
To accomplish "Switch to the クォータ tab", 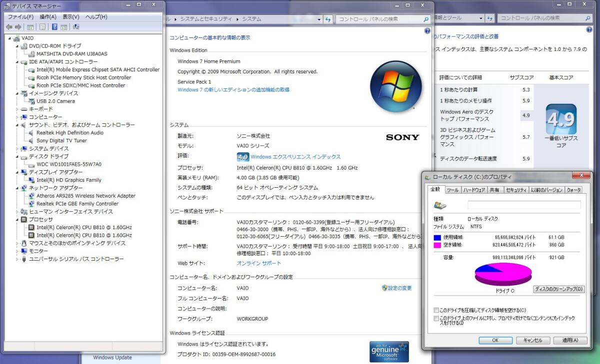I will 574,190.
